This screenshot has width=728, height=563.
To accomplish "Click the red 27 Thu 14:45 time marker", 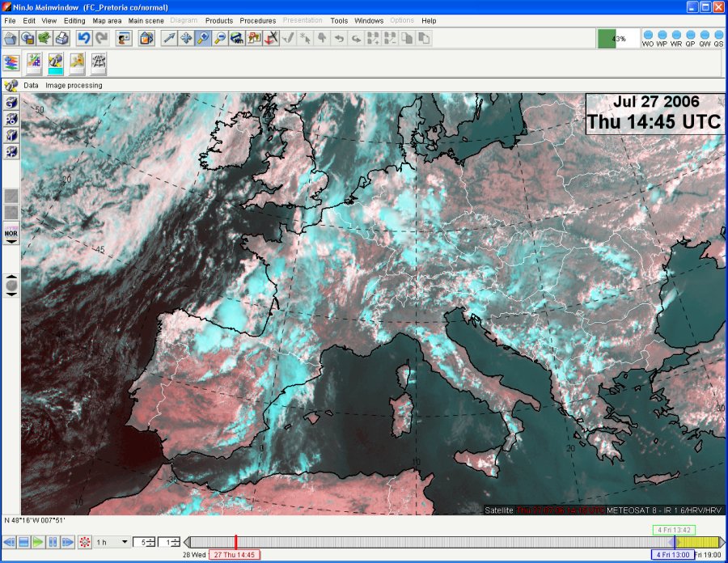I will point(234,555).
